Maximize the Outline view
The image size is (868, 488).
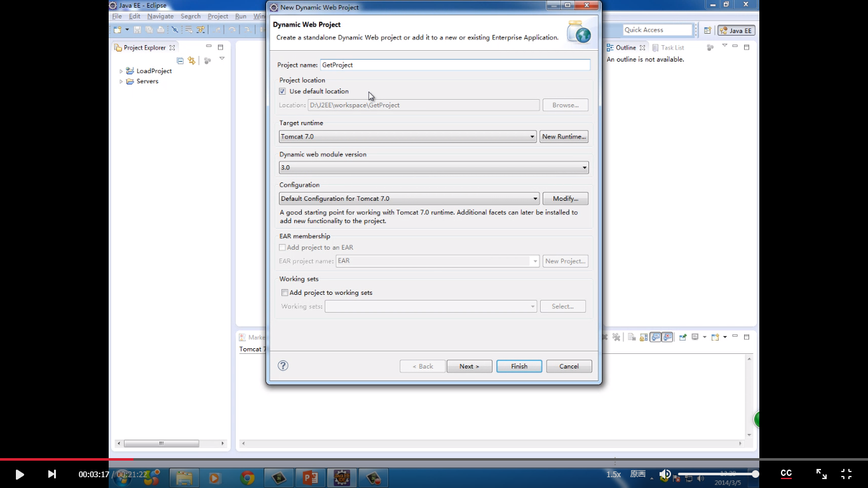[747, 47]
